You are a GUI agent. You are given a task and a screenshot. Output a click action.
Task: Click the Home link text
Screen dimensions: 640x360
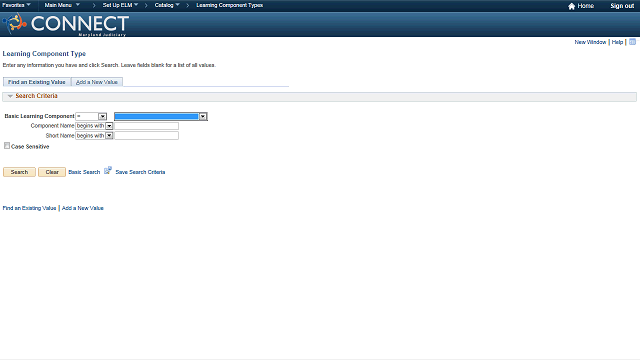[585, 6]
